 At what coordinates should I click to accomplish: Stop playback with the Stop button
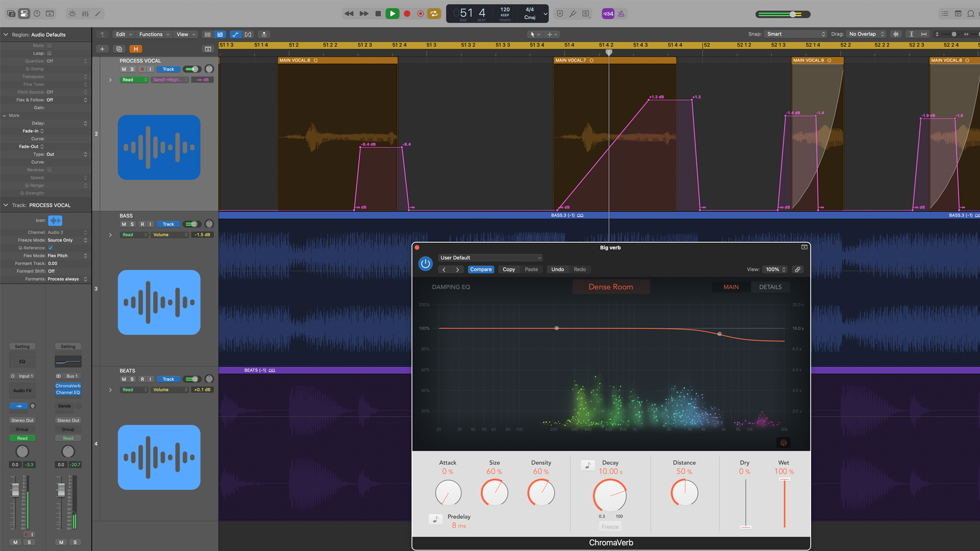point(378,14)
